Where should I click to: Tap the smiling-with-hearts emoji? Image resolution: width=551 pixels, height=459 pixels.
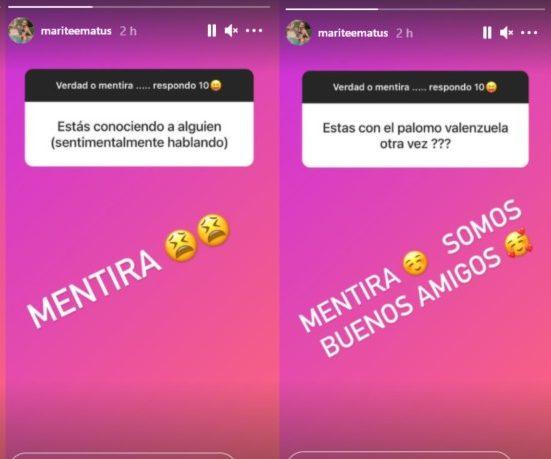tap(518, 242)
